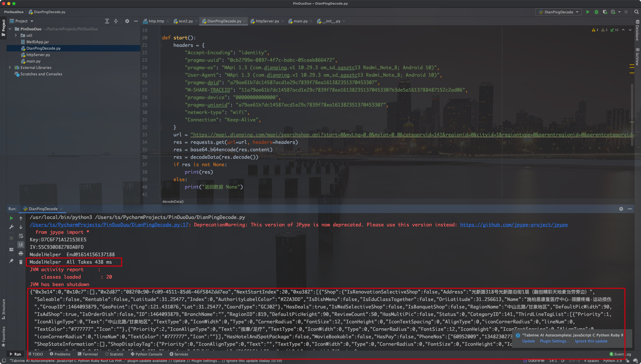Toggle the Project tool window side tab

pyautogui.click(x=3, y=28)
